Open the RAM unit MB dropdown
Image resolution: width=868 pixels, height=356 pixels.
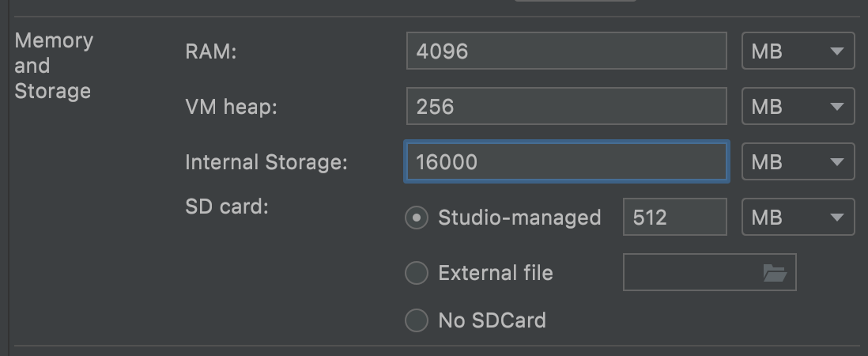(798, 51)
